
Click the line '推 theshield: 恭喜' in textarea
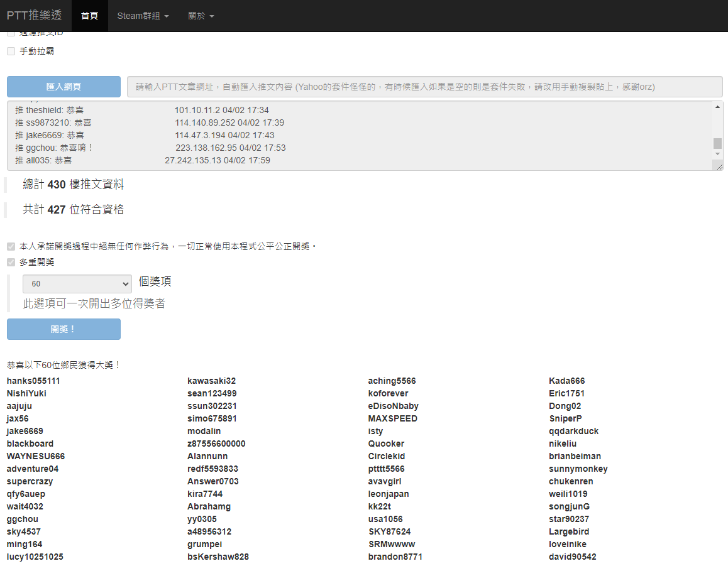[x=49, y=110]
